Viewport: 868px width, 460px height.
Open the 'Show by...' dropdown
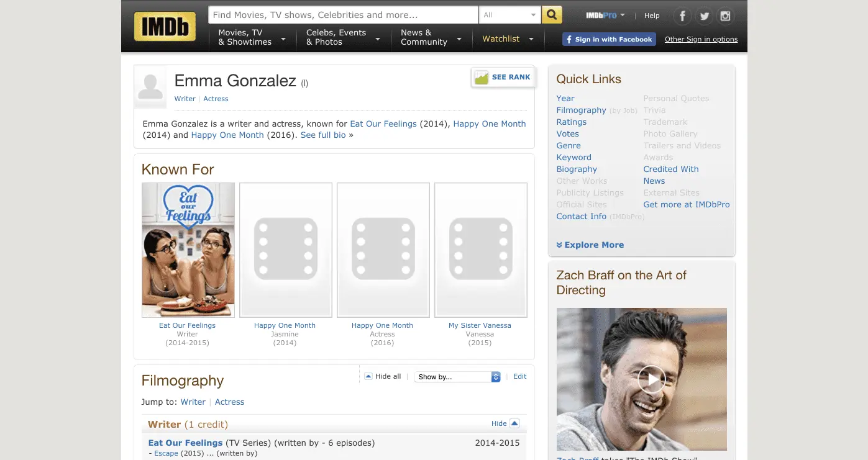[457, 377]
